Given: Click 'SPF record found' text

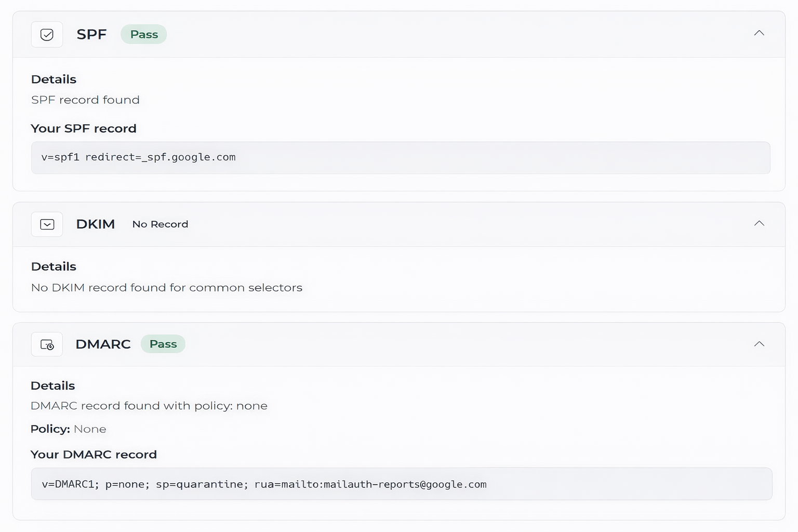Looking at the screenshot, I should [x=85, y=100].
